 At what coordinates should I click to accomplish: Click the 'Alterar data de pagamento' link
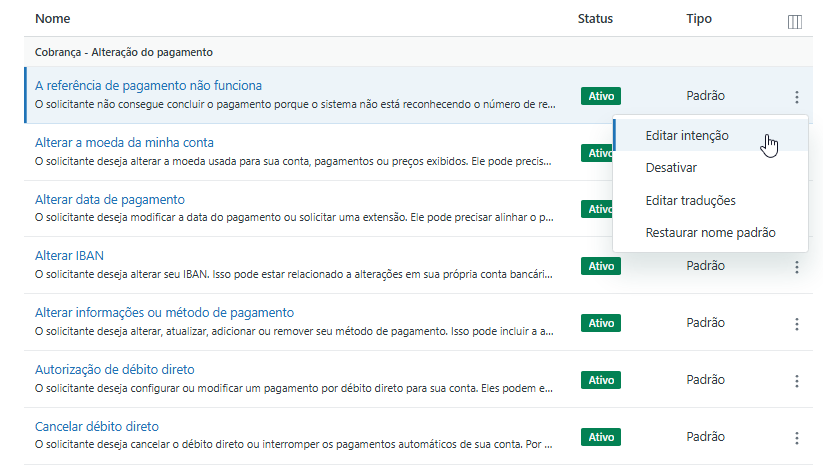110,199
